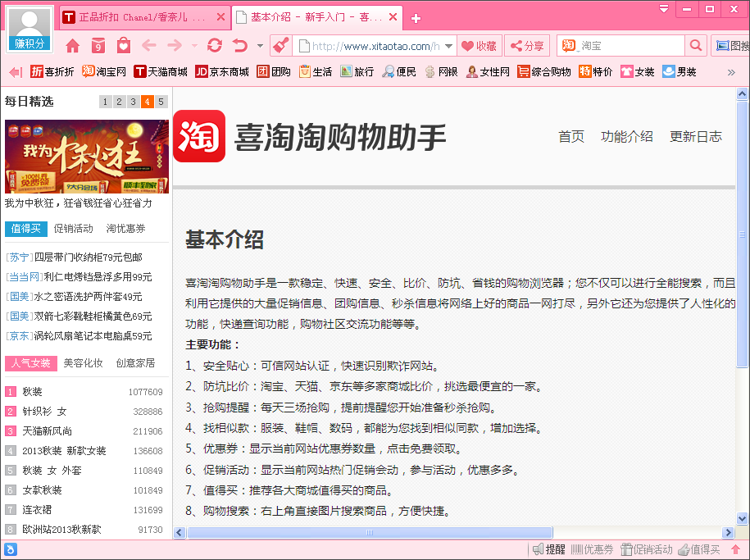The image size is (750, 560).
Task: Open 淘宝网 bookmark
Action: (104, 72)
